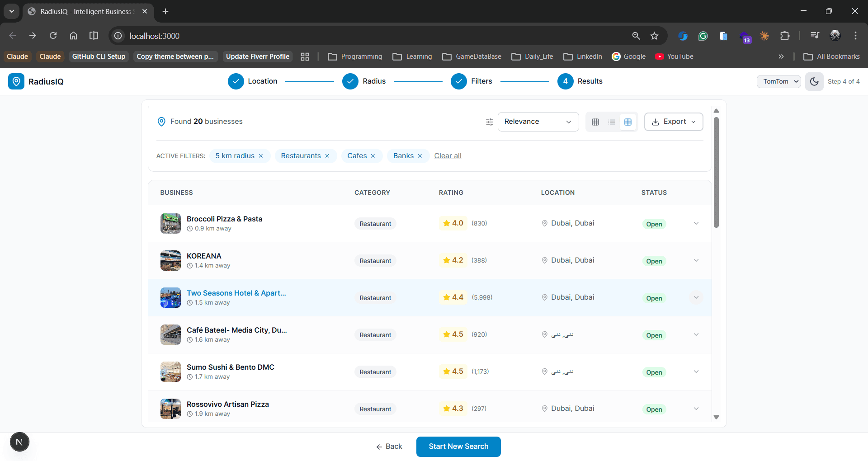Sort by the BUSINESS column header

coord(176,193)
